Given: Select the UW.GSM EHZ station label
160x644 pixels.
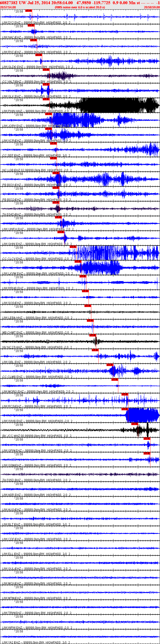Looking at the screenshot, I should tap(37, 465).
